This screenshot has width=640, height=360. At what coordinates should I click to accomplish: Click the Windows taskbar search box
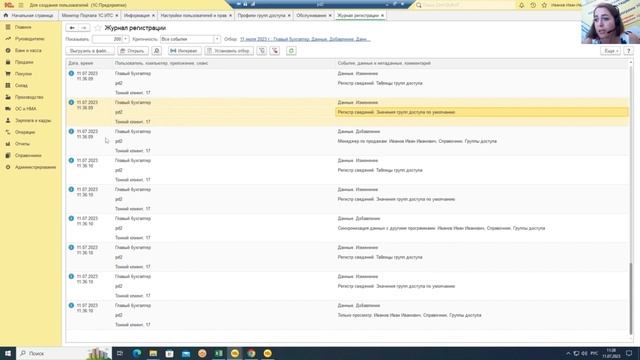[x=63, y=353]
